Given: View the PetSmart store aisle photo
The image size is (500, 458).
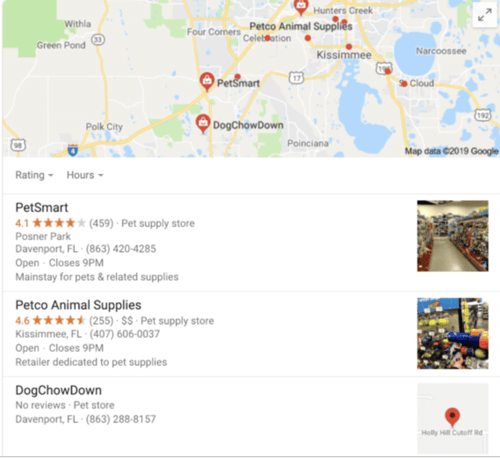Looking at the screenshot, I should 453,236.
